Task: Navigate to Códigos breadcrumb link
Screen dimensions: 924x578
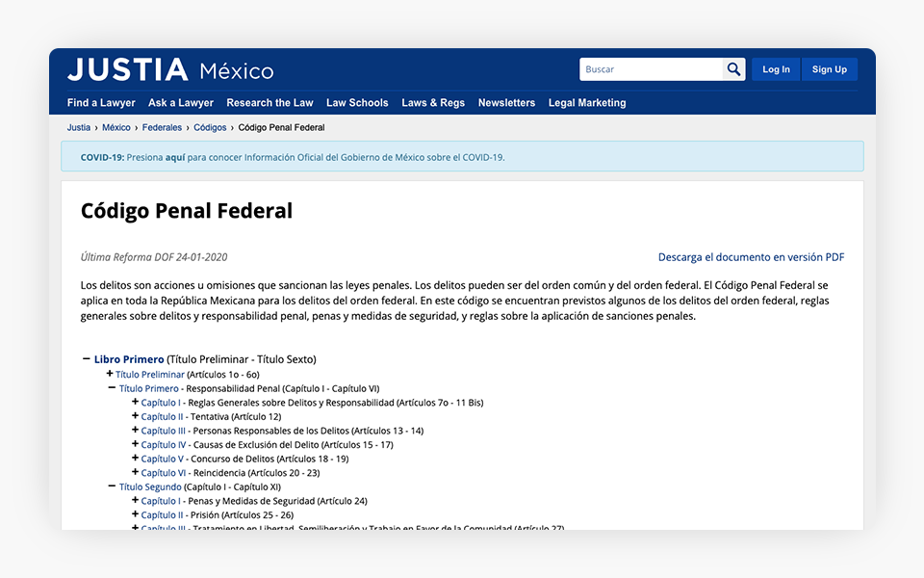Action: pos(210,127)
